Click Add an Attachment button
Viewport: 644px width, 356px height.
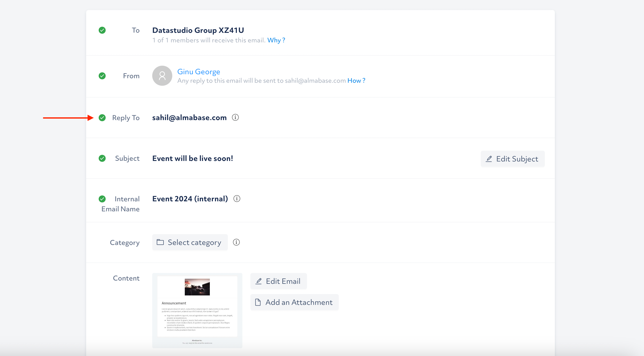click(294, 302)
